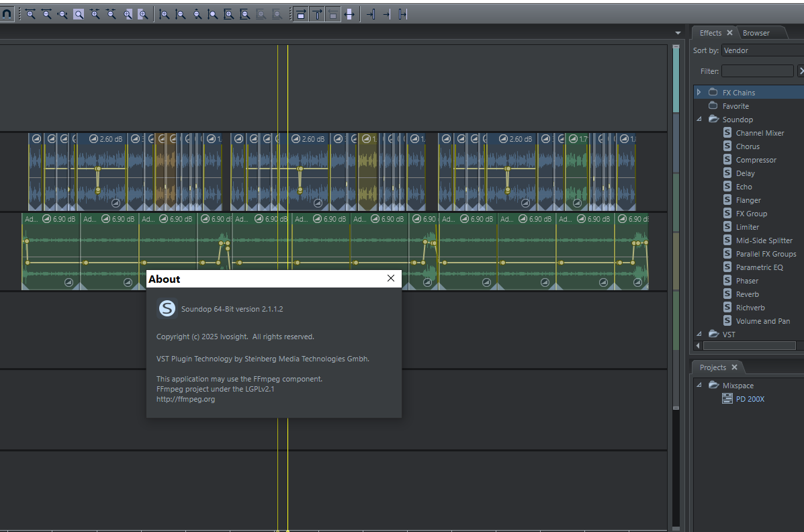
Task: Click the first horizontal zoom in icon
Action: click(x=30, y=13)
